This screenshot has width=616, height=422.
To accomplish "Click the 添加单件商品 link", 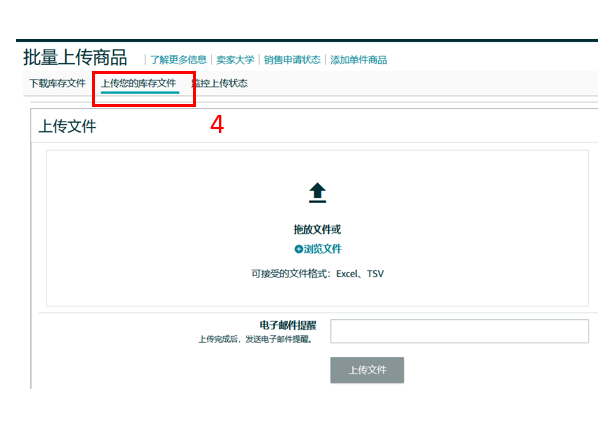I will [358, 60].
